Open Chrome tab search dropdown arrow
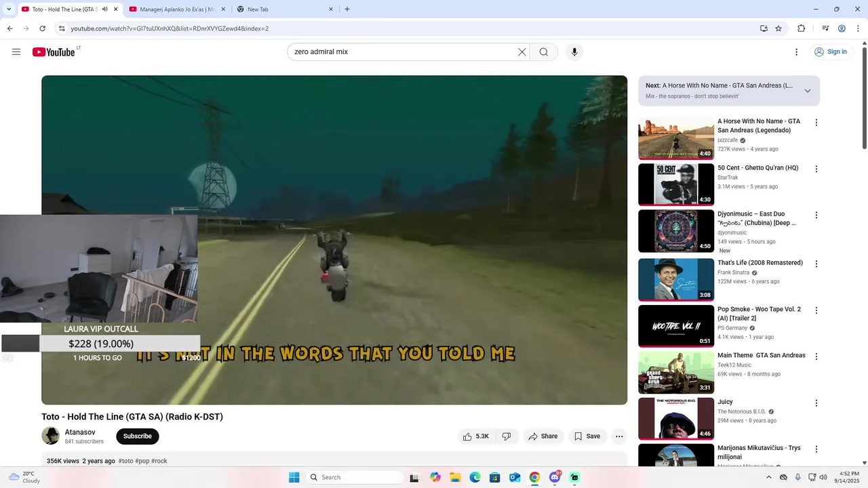This screenshot has height=488, width=868. pos(9,9)
